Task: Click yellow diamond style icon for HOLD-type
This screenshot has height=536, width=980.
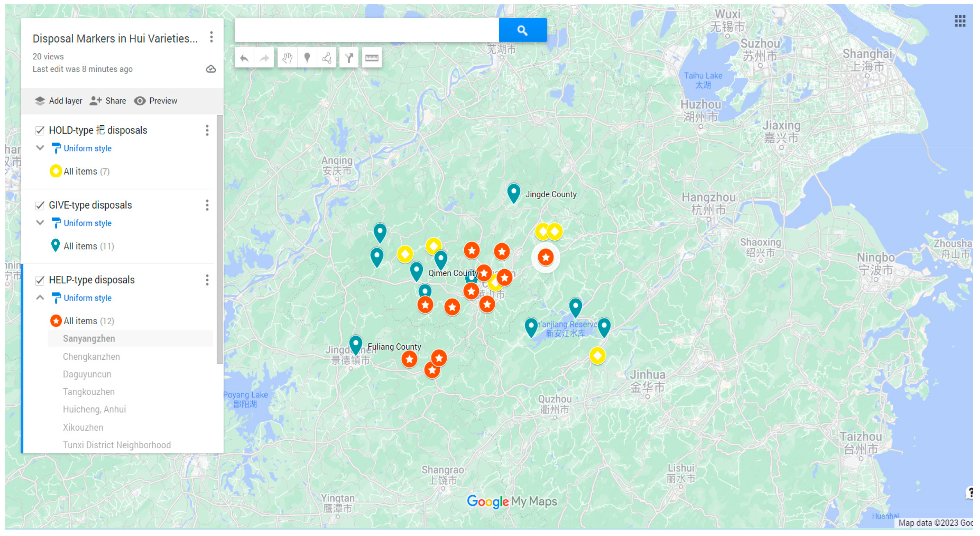Action: point(55,171)
